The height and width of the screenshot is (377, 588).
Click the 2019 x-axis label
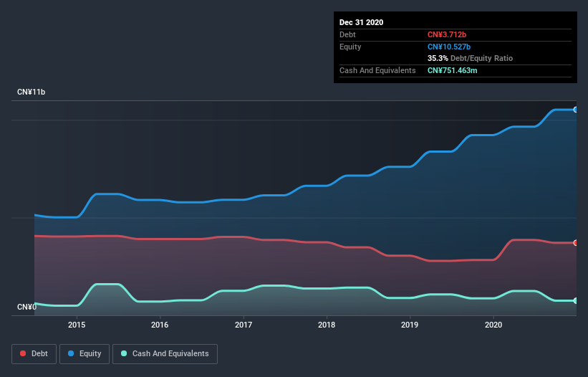[410, 325]
